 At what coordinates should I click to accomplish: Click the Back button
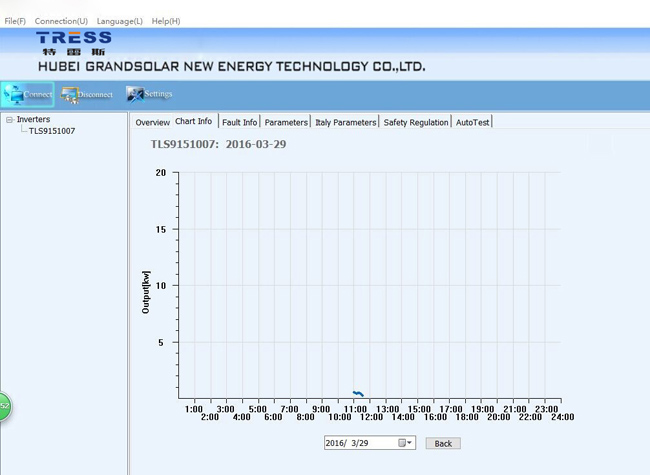pos(443,443)
